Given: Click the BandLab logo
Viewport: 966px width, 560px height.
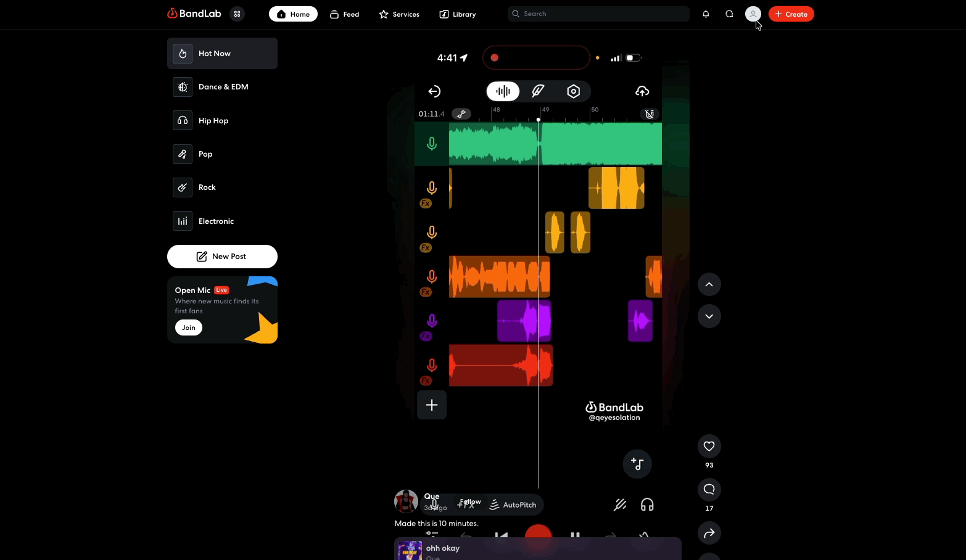Looking at the screenshot, I should click(x=194, y=14).
